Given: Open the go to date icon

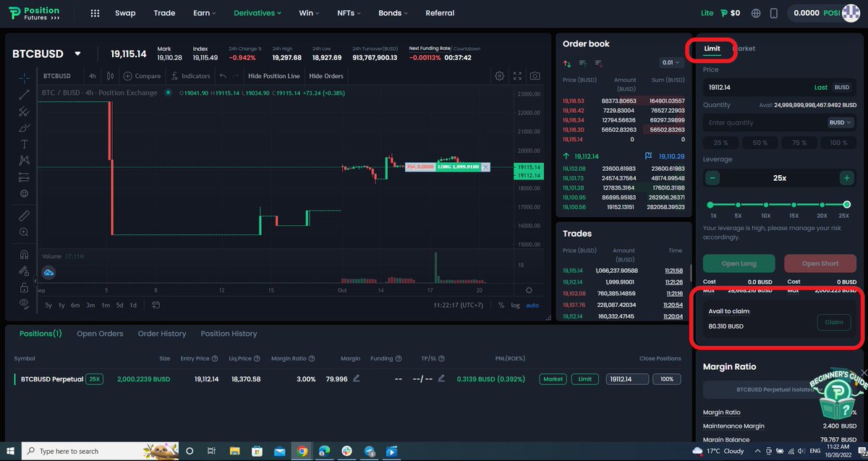Looking at the screenshot, I should pos(156,305).
